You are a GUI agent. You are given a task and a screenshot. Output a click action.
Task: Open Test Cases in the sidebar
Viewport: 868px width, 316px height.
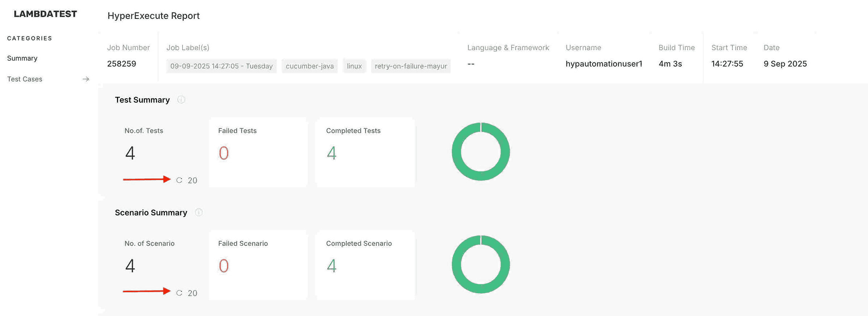25,79
